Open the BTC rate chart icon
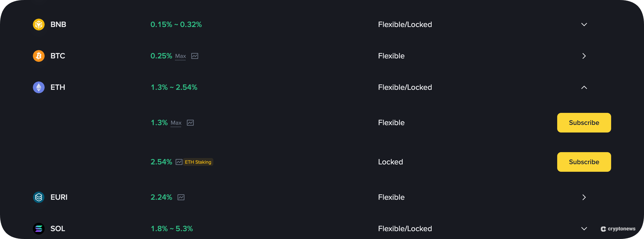Image resolution: width=644 pixels, height=239 pixels. tap(195, 56)
